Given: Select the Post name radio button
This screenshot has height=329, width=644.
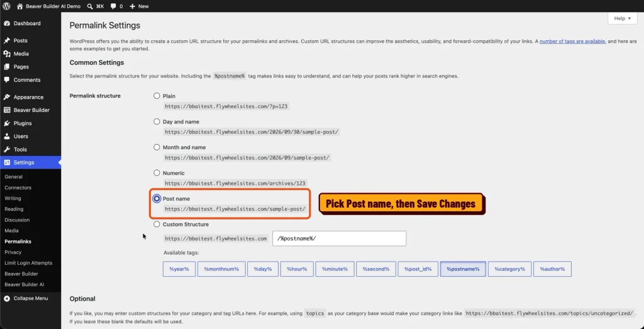Looking at the screenshot, I should (x=157, y=199).
